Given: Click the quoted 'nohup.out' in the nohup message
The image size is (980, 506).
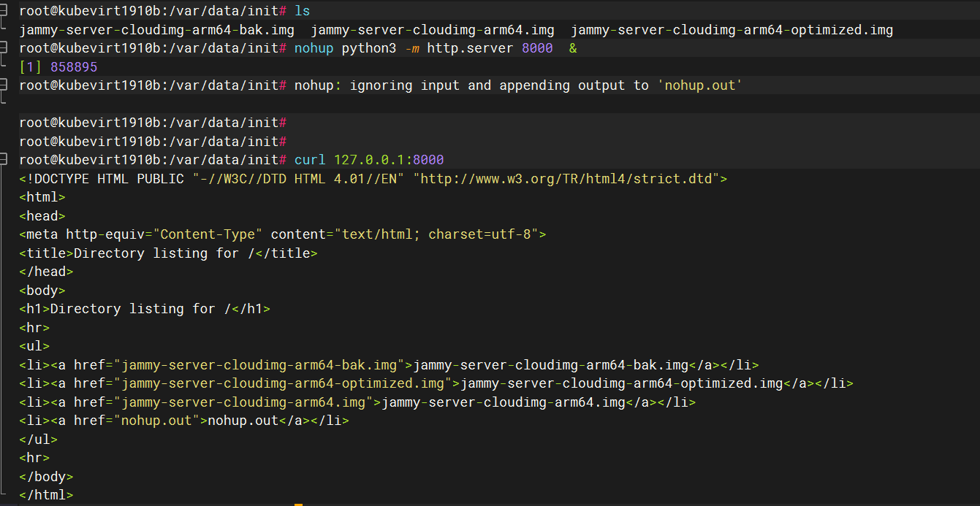Looking at the screenshot, I should click(x=700, y=85).
